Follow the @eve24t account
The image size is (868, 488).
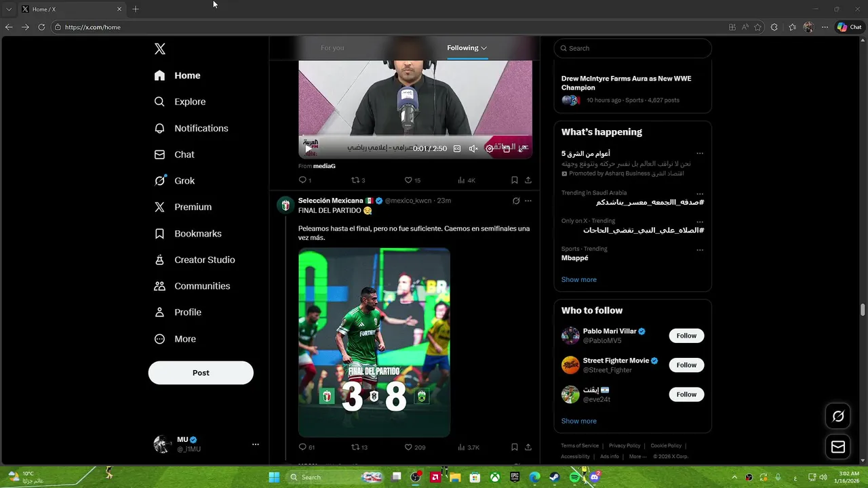686,394
